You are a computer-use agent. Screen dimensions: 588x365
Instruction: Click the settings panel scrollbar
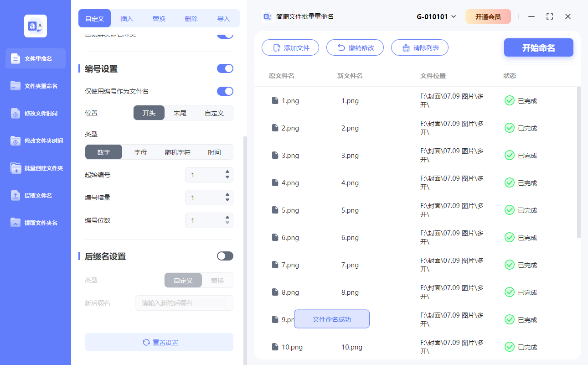coord(245,250)
